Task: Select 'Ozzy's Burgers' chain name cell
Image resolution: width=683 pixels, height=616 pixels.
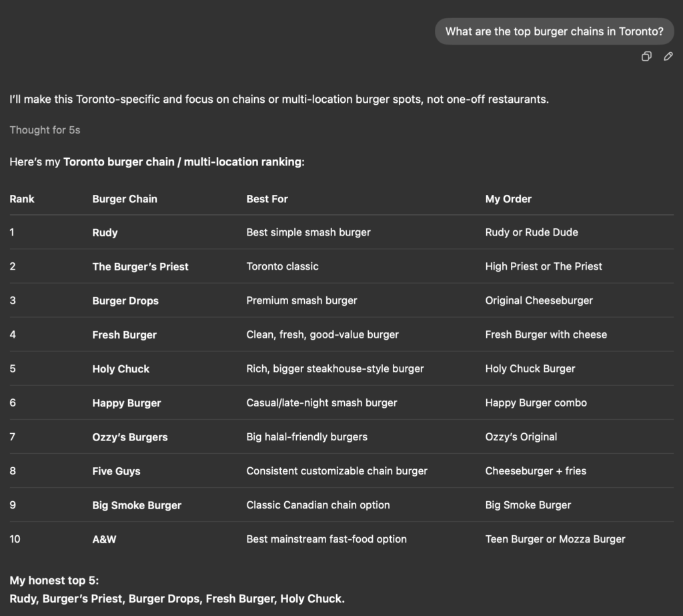Action: coord(130,437)
